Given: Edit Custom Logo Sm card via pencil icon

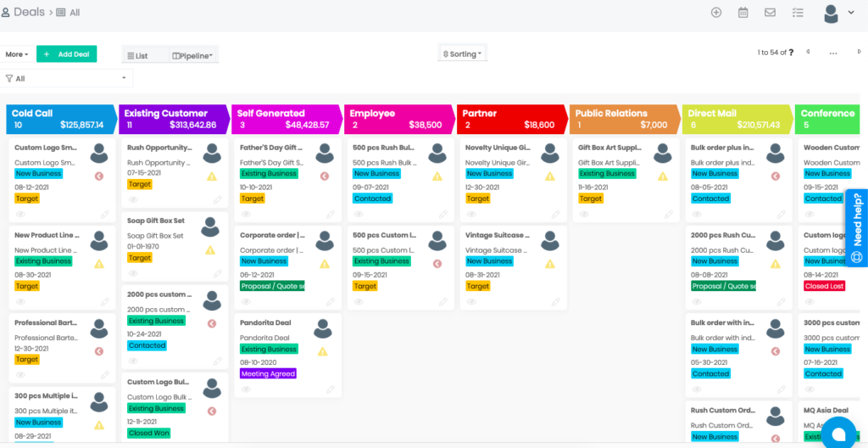Looking at the screenshot, I should 104,214.
